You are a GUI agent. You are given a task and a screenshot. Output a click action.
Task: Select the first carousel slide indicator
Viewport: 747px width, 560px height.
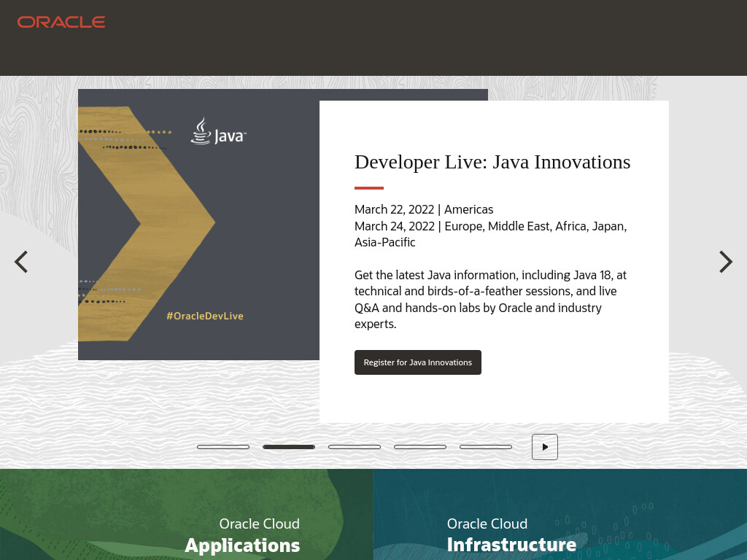223,447
